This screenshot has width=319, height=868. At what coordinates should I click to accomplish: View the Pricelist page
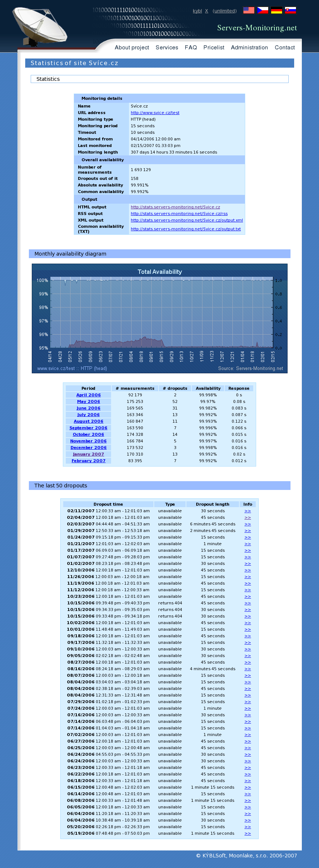point(214,48)
